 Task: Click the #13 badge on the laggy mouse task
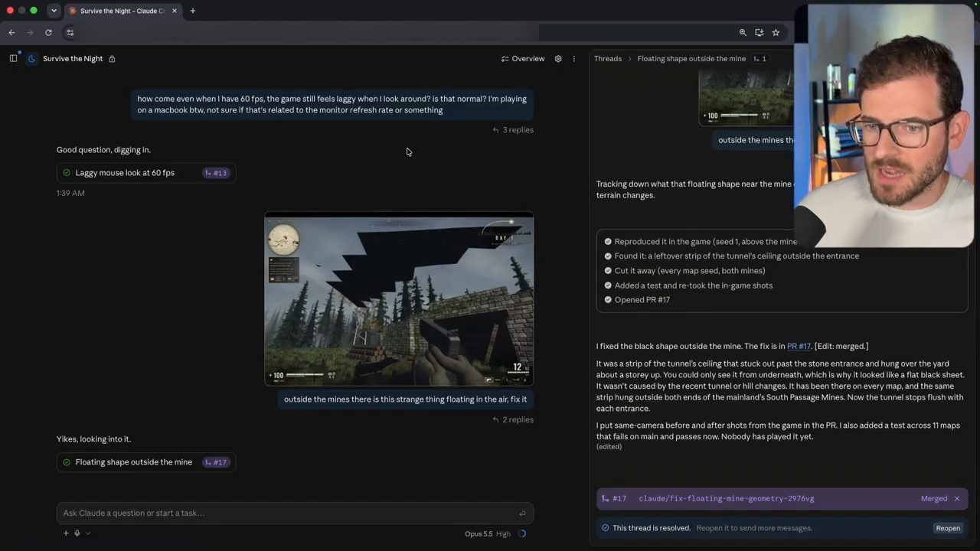pyautogui.click(x=216, y=173)
